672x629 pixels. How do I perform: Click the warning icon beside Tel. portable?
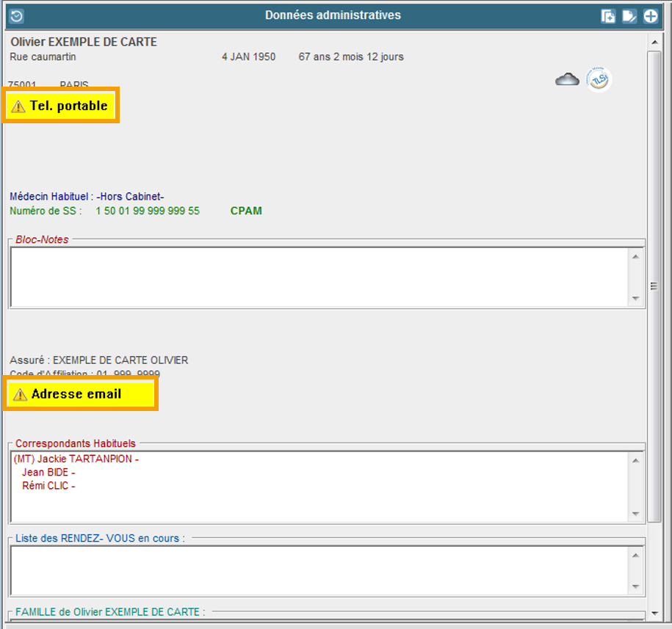tap(18, 106)
